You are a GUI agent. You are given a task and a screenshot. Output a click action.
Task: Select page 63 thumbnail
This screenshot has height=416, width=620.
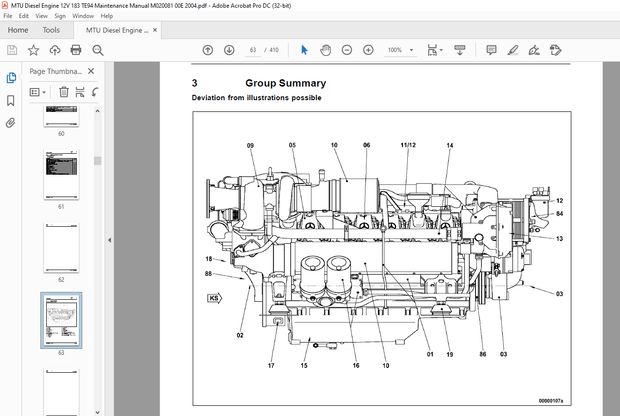pos(61,320)
